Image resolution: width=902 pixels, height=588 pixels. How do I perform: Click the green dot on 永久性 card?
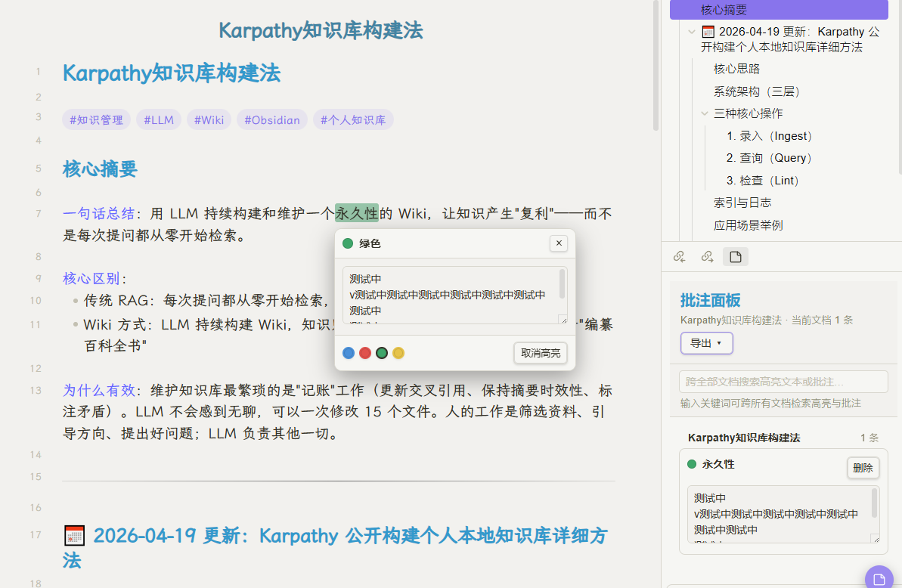(x=692, y=464)
